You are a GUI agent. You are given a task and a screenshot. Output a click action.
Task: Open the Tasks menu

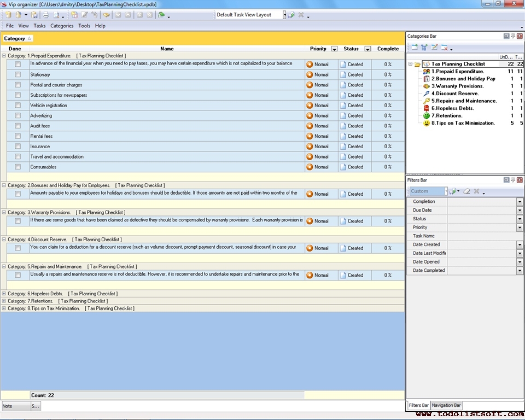(39, 26)
